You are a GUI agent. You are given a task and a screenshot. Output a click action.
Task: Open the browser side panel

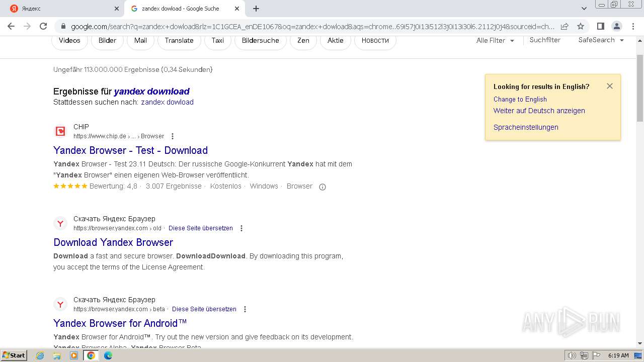(600, 26)
